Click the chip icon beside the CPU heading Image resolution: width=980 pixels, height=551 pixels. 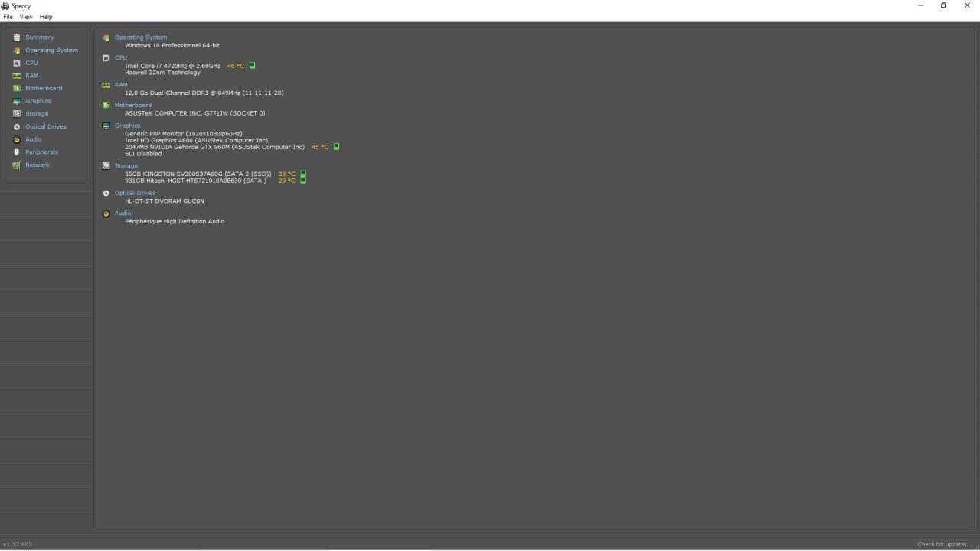click(x=106, y=57)
